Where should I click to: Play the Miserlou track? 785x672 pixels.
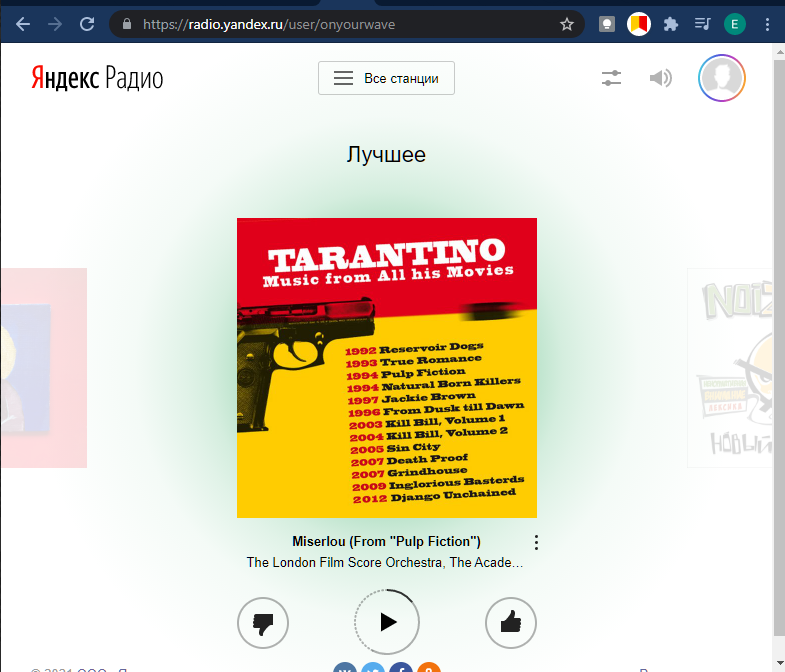[x=387, y=622]
